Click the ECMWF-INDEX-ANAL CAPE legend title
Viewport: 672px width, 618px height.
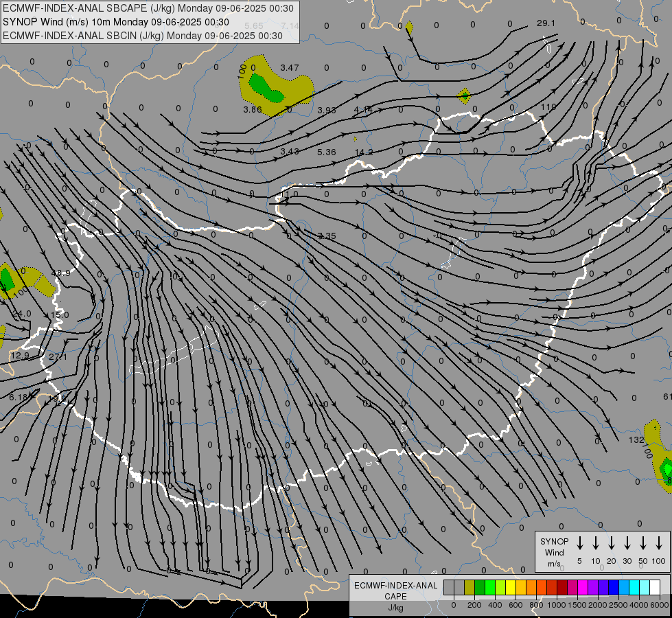coord(395,597)
